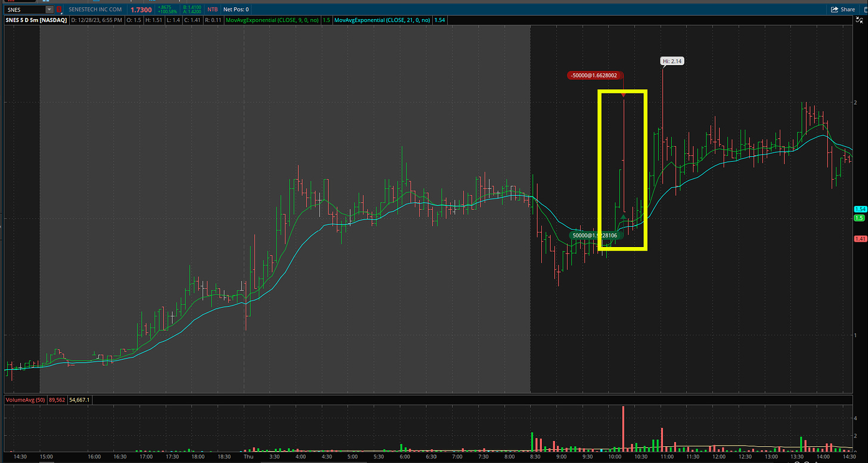Click the red 1.41 price axis tag

tap(860, 239)
